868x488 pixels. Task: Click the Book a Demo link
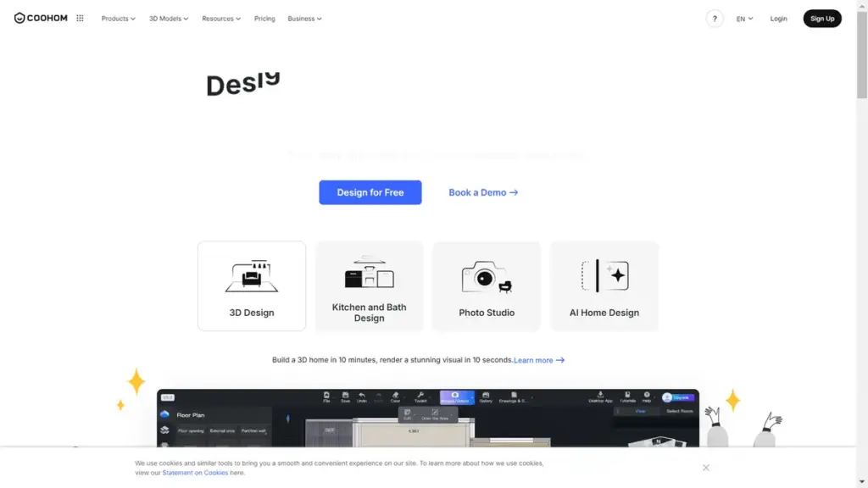tap(483, 192)
